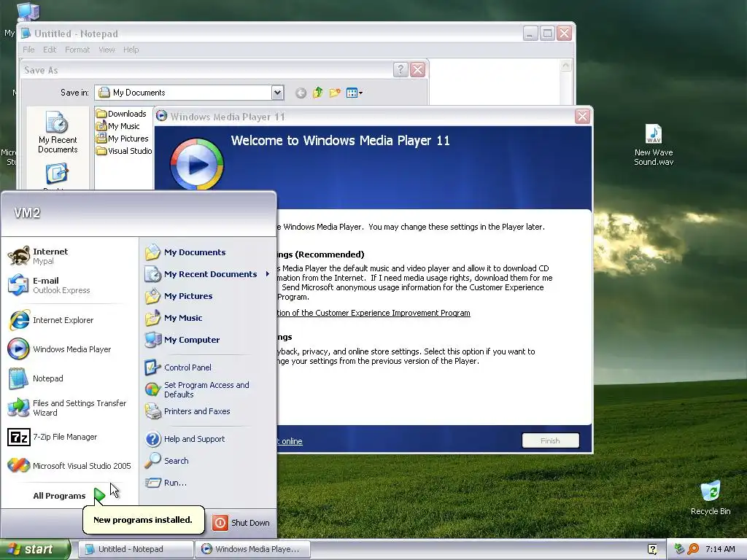Viewport: 747px width, 560px height.
Task: Open Control Panel from Start menu
Action: click(x=208, y=367)
